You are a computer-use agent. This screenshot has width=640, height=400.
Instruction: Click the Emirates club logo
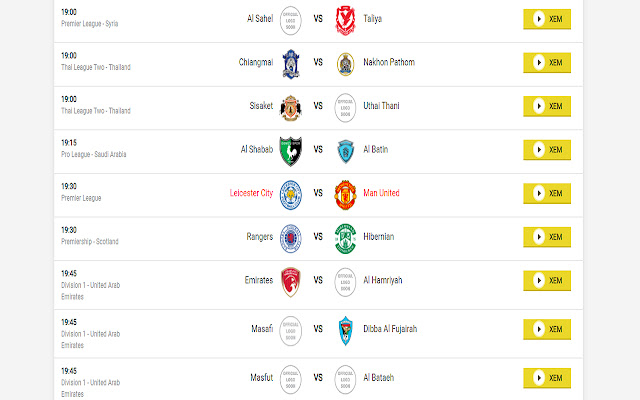click(291, 280)
